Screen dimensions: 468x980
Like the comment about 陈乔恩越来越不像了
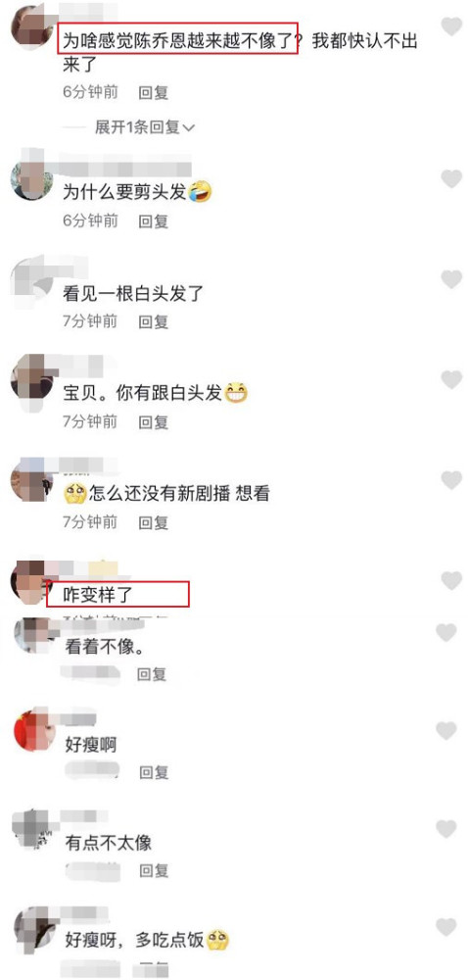click(x=451, y=26)
